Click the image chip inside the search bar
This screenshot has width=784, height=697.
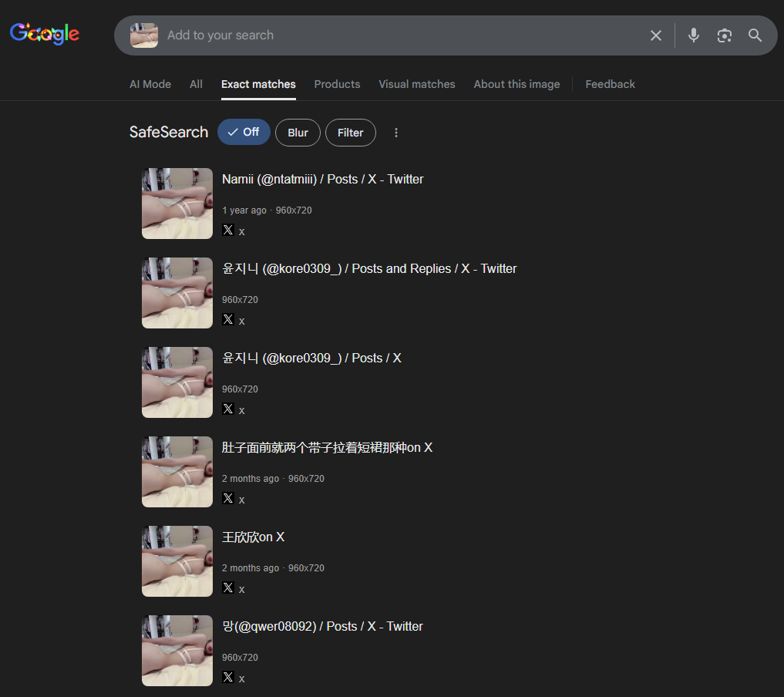click(x=144, y=35)
